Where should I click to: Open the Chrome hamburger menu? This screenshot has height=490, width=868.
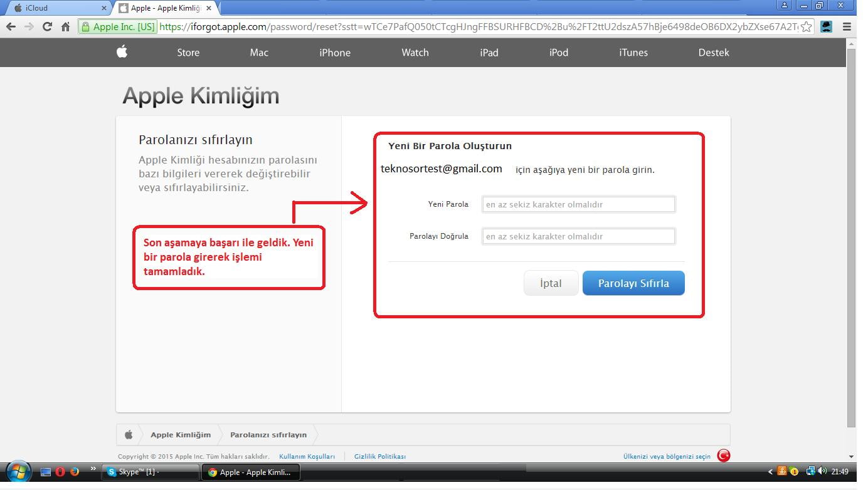[847, 27]
